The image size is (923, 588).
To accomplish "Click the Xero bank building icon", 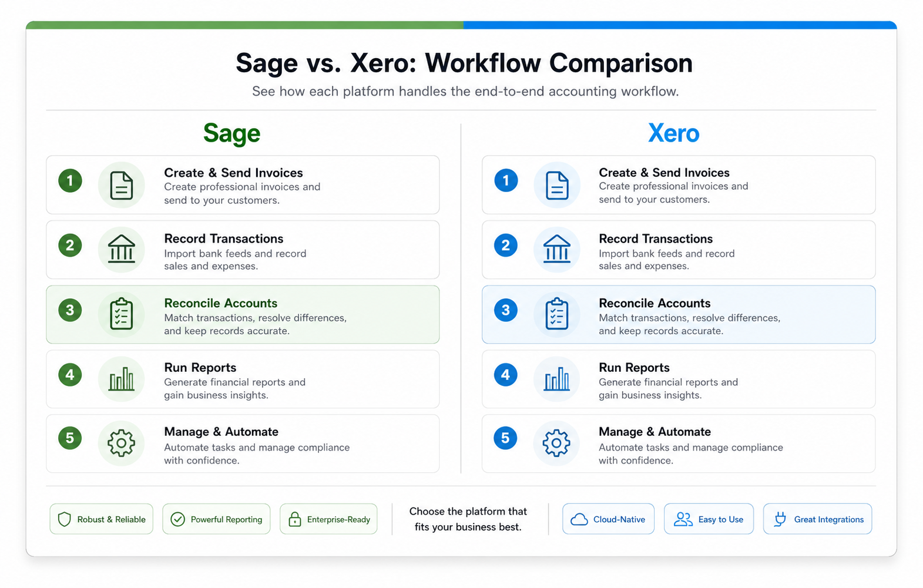I will (557, 248).
